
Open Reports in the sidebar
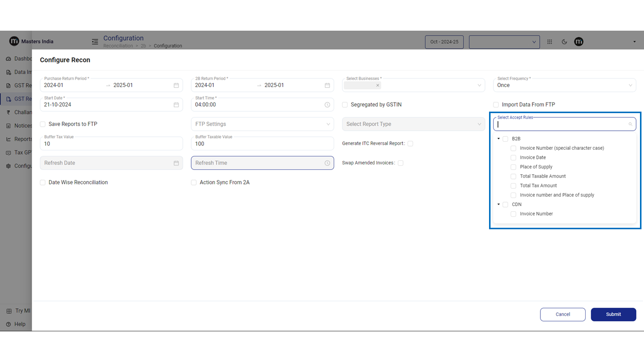(x=20, y=139)
